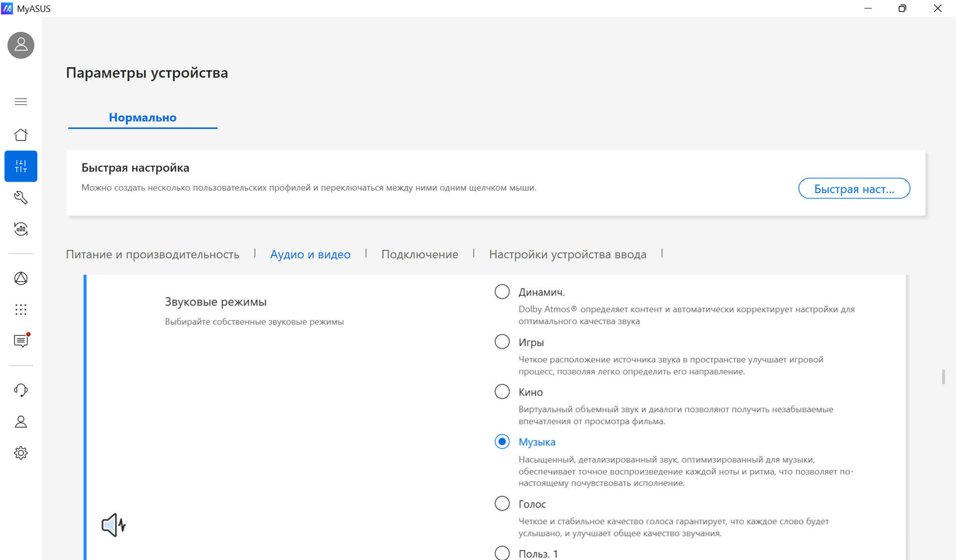
Task: Select the Игры sound mode
Action: [x=502, y=342]
